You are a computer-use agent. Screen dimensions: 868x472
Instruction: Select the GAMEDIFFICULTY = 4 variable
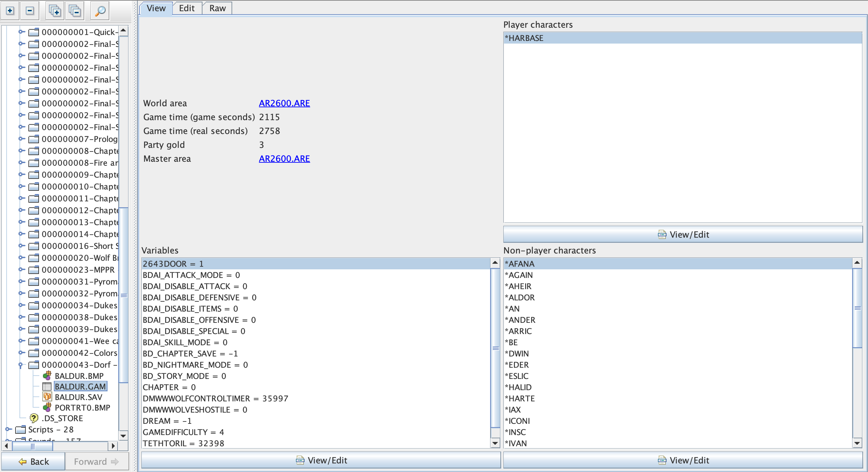tap(316, 432)
